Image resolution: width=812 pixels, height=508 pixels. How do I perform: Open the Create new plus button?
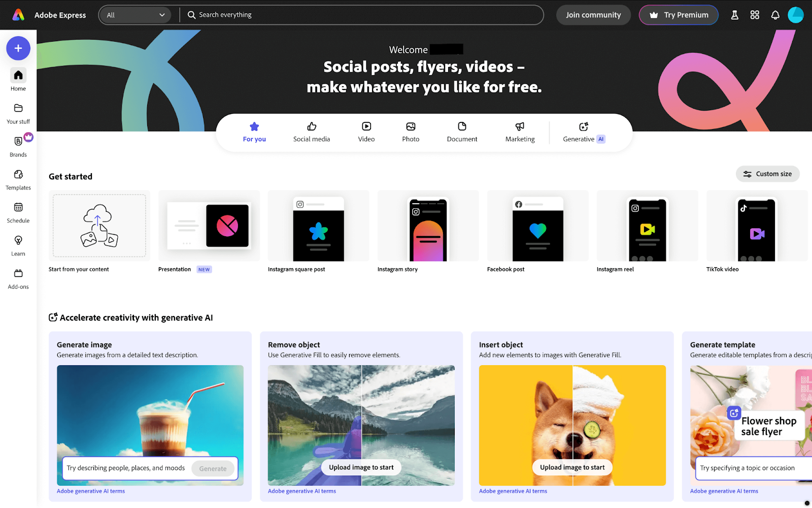pos(18,48)
